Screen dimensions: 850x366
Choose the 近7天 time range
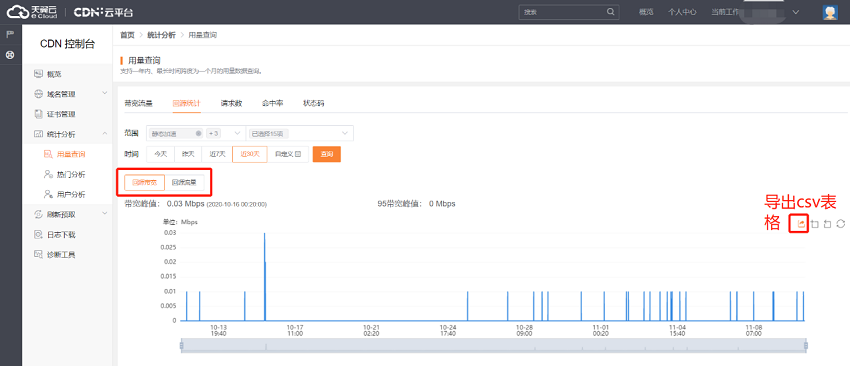(x=217, y=154)
